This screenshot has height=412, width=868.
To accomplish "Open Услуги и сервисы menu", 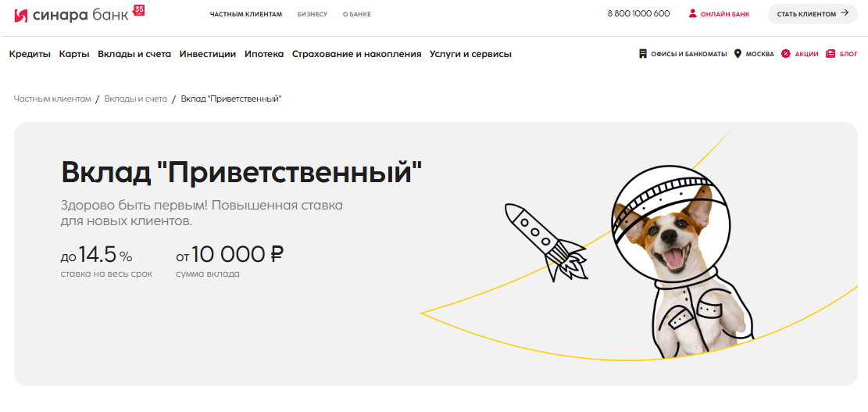I will coord(470,54).
